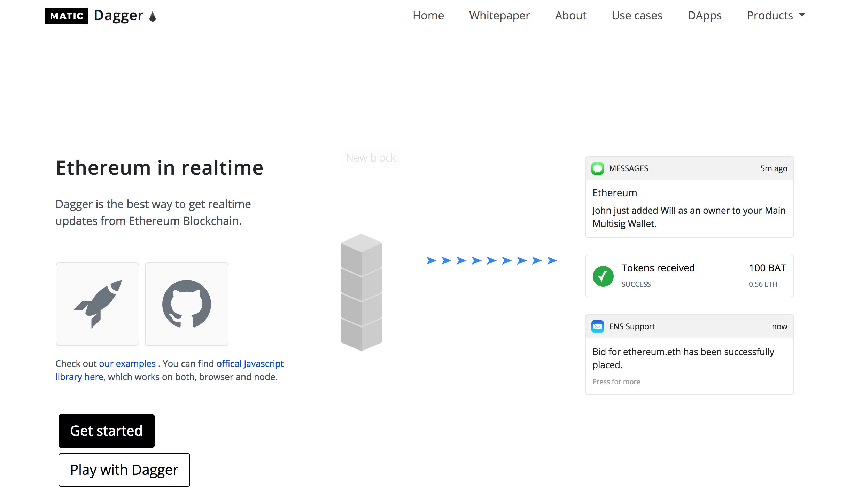Navigate to the About page

tap(570, 16)
